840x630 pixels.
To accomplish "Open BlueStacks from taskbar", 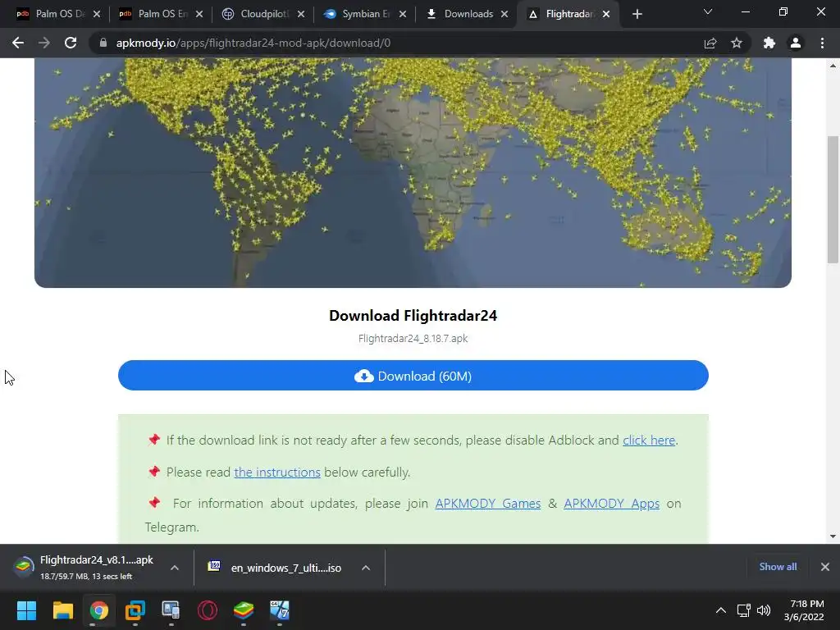I will coord(244,610).
